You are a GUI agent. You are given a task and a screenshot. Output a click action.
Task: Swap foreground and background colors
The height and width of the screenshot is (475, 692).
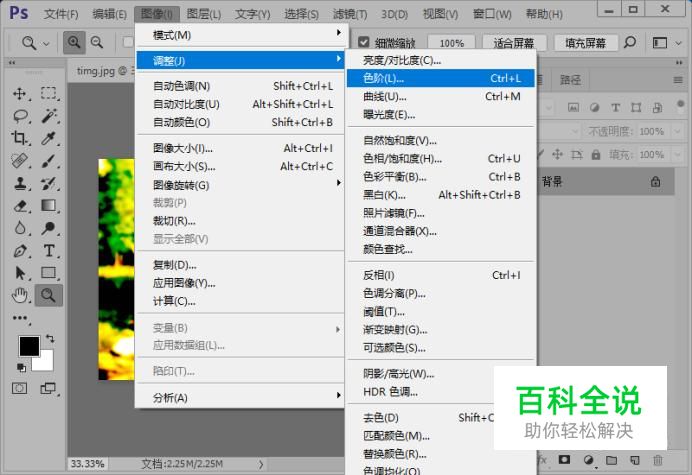(x=50, y=339)
